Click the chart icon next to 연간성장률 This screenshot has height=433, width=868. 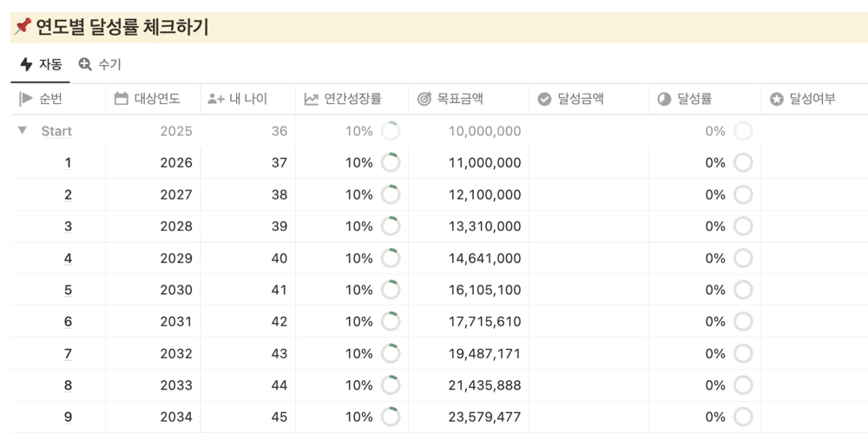coord(311,99)
